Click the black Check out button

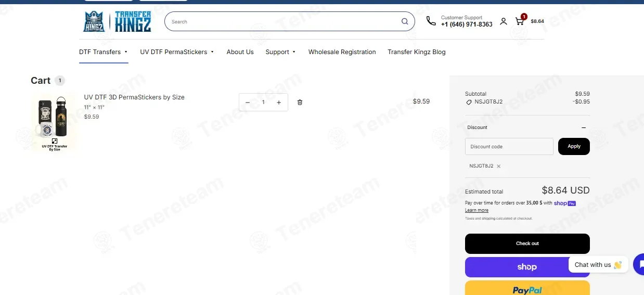pyautogui.click(x=527, y=243)
